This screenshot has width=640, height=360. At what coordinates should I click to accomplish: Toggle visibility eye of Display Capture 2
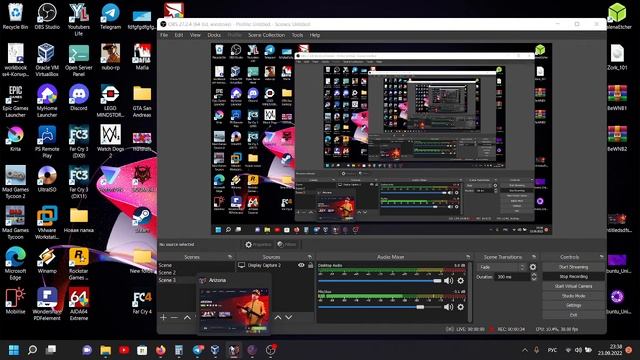pos(301,265)
